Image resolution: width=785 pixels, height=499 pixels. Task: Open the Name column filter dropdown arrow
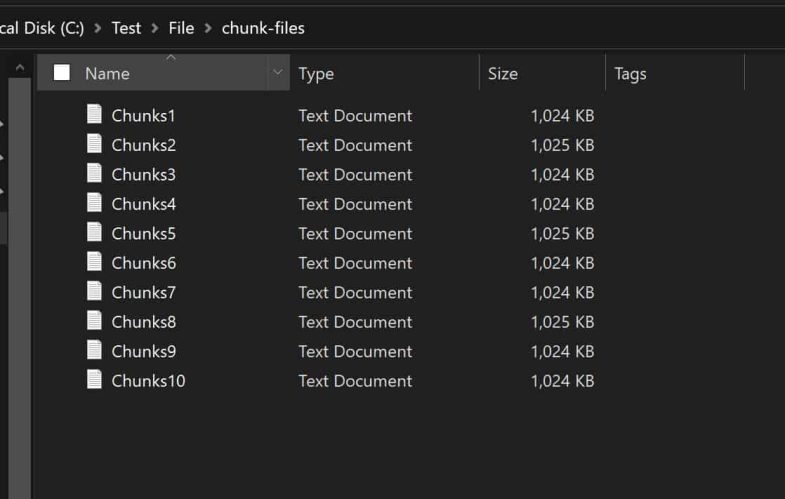(x=277, y=73)
